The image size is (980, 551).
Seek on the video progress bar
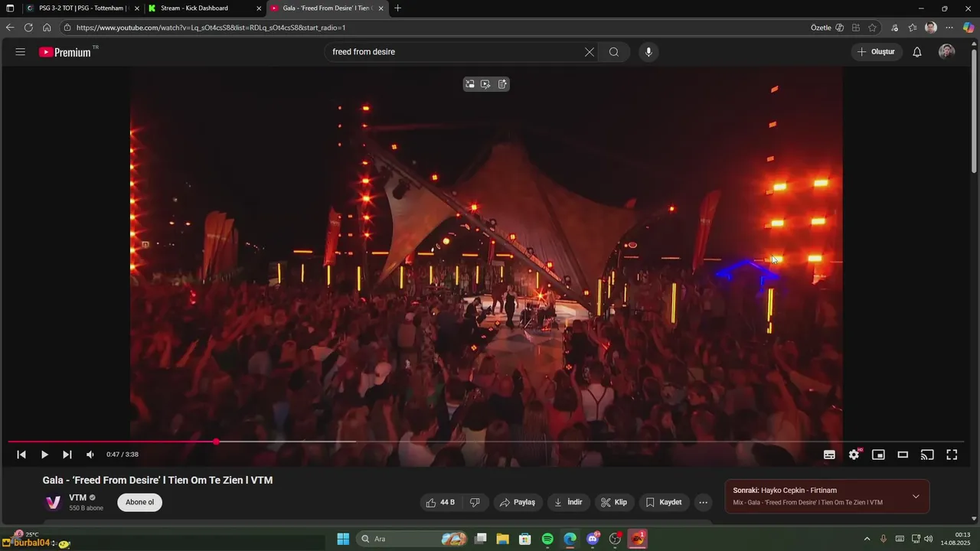(485, 442)
